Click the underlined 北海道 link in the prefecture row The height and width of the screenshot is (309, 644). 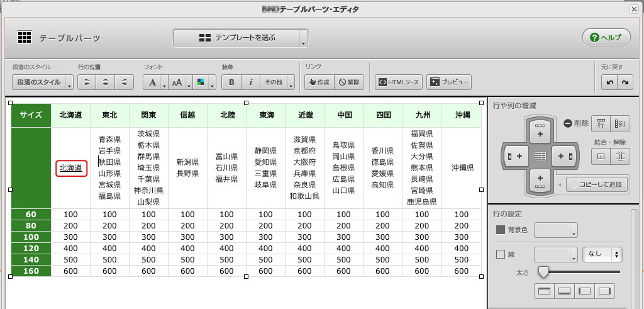70,167
